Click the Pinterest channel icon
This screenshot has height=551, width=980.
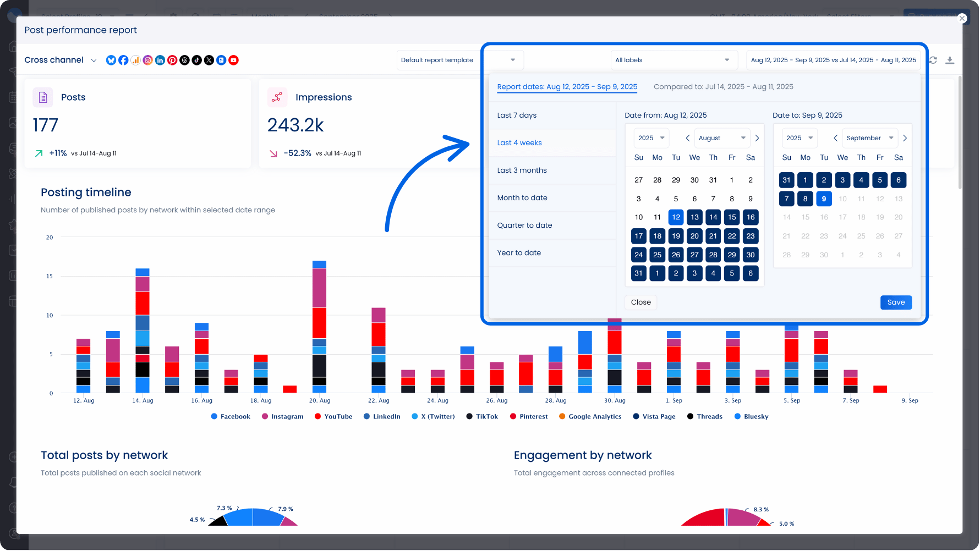pyautogui.click(x=172, y=60)
